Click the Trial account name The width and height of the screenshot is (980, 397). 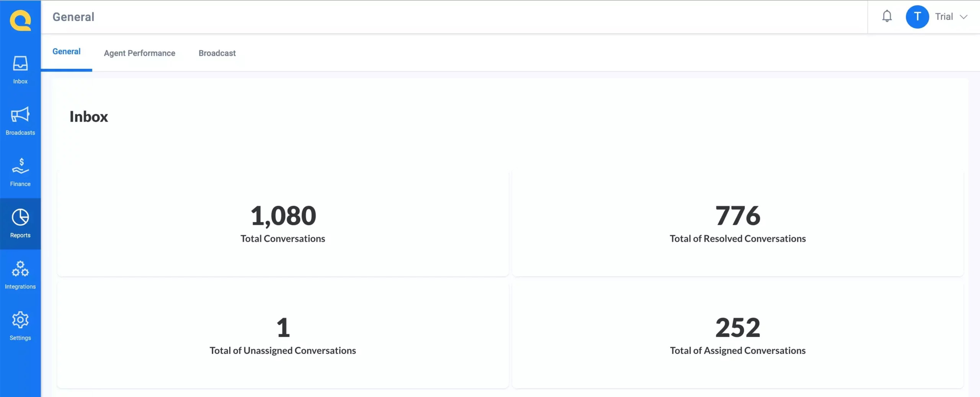click(944, 16)
